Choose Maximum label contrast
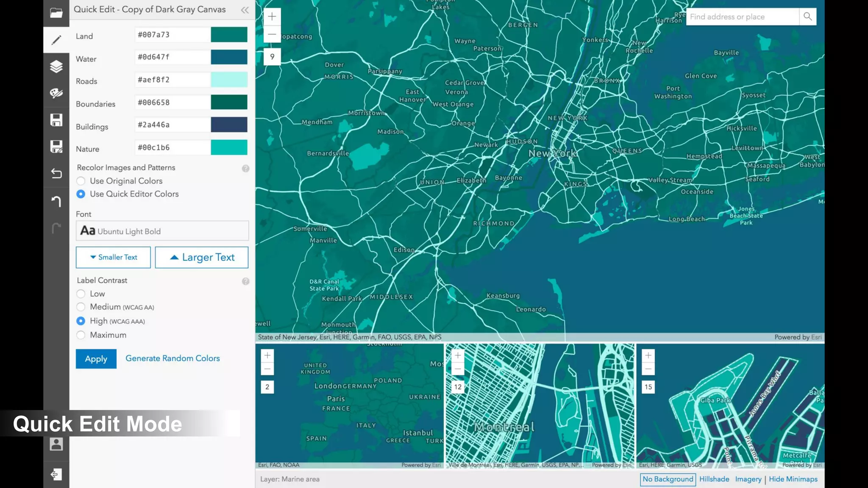Image resolution: width=868 pixels, height=488 pixels. 81,335
